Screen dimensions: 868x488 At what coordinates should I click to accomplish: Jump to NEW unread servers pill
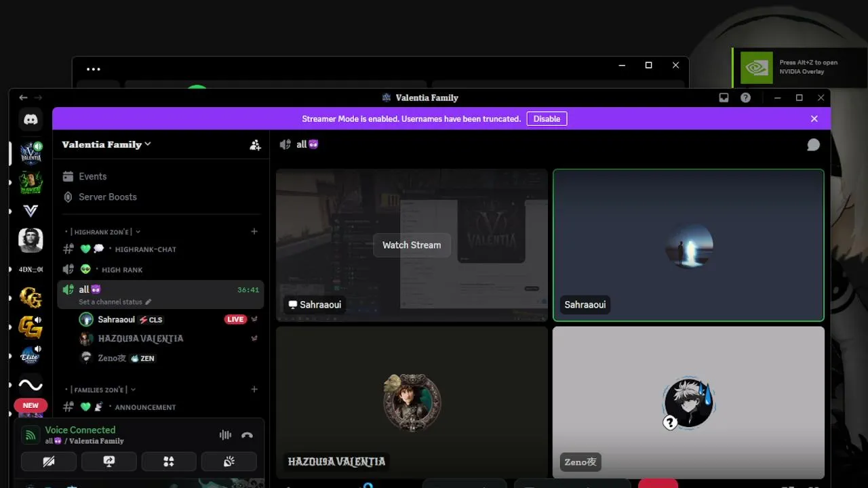(x=31, y=405)
